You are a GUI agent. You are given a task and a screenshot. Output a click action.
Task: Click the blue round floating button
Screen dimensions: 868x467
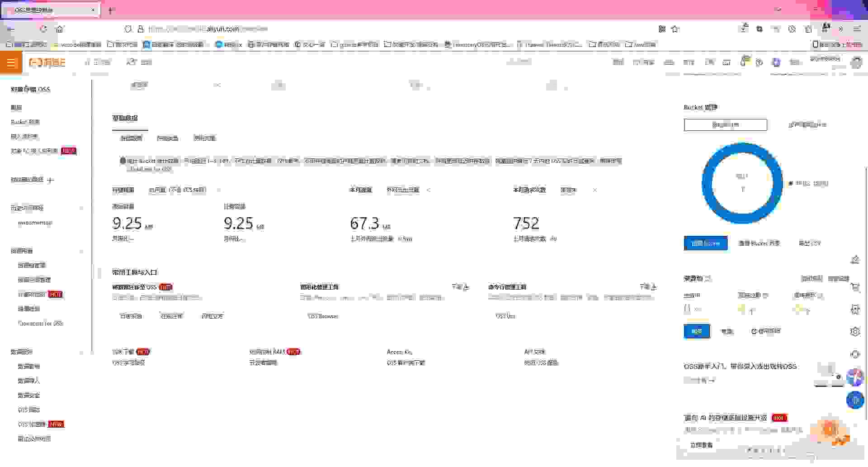[x=855, y=400]
